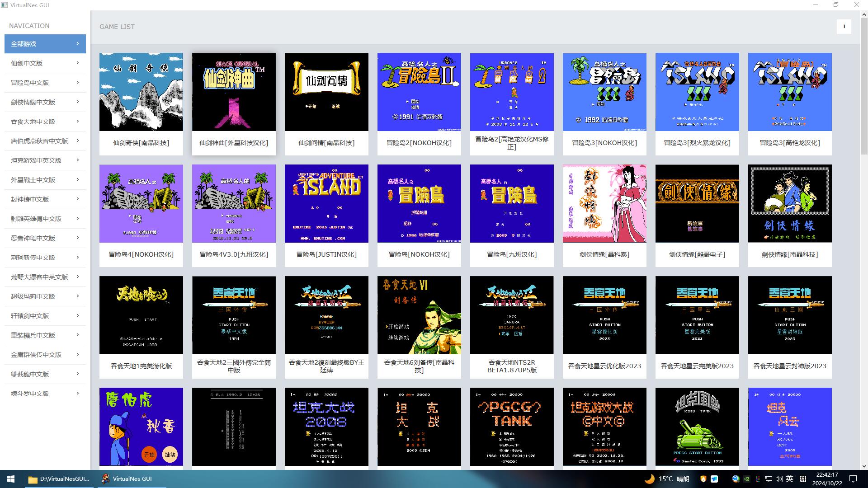This screenshot has width=868, height=488.
Task: Open PGCG TANK game cover
Action: [x=512, y=427]
